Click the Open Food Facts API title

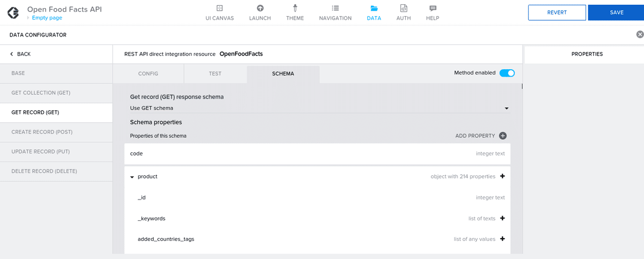tap(64, 9)
